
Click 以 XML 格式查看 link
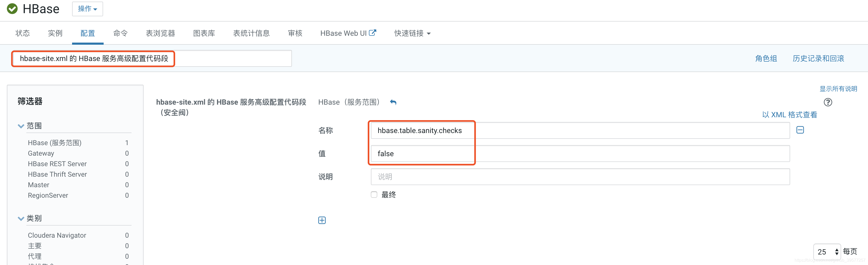coord(790,114)
